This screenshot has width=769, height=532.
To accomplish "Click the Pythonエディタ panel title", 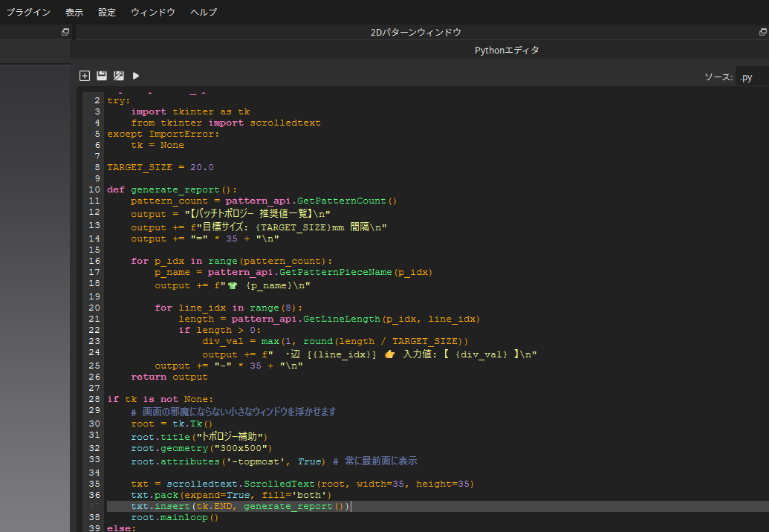I will tap(507, 50).
